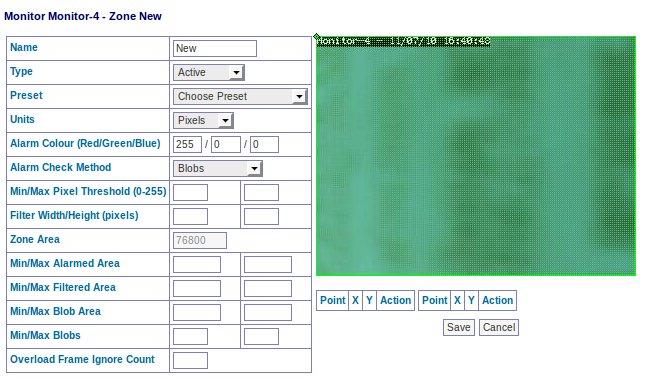Focus the minimum pixel threshold field
The height and width of the screenshot is (380, 659).
coord(190,193)
